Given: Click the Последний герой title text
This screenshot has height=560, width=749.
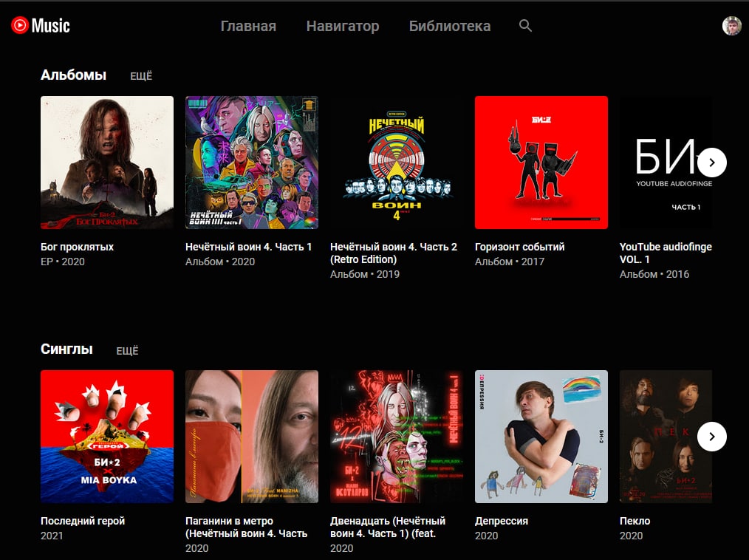Looking at the screenshot, I should 83,521.
